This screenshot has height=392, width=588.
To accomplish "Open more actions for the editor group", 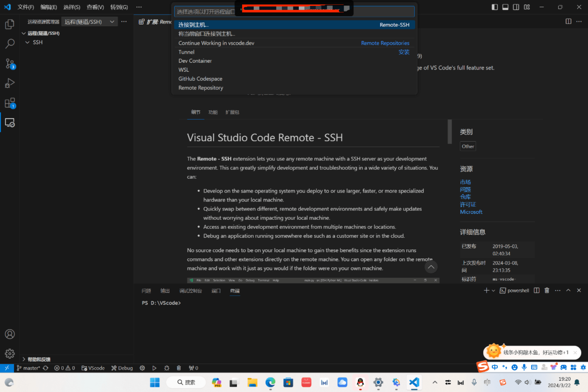I will [x=579, y=21].
